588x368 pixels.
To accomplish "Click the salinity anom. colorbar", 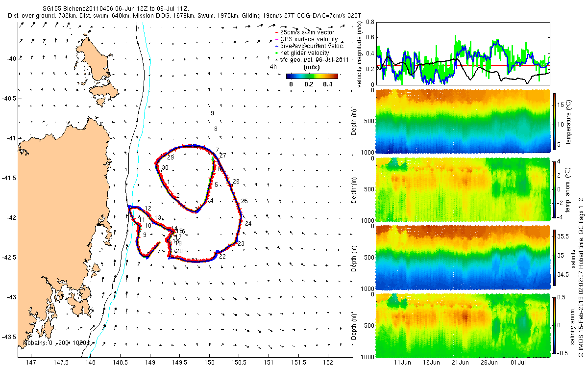I will point(554,324).
